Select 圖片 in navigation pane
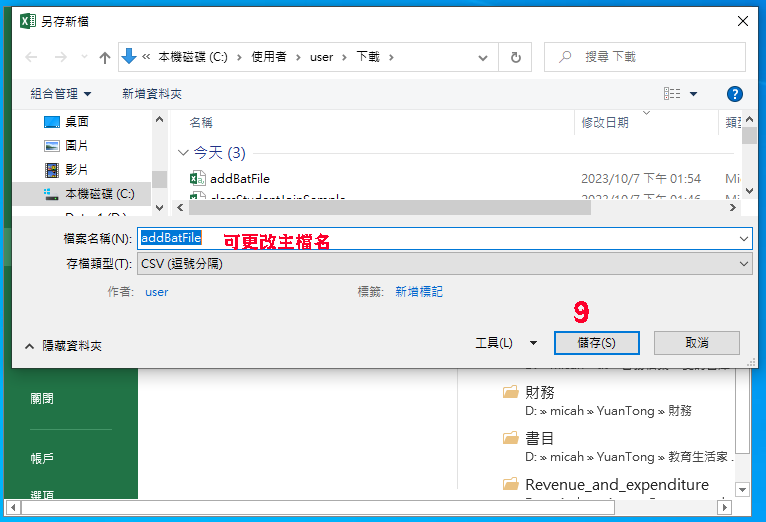 pyautogui.click(x=77, y=146)
